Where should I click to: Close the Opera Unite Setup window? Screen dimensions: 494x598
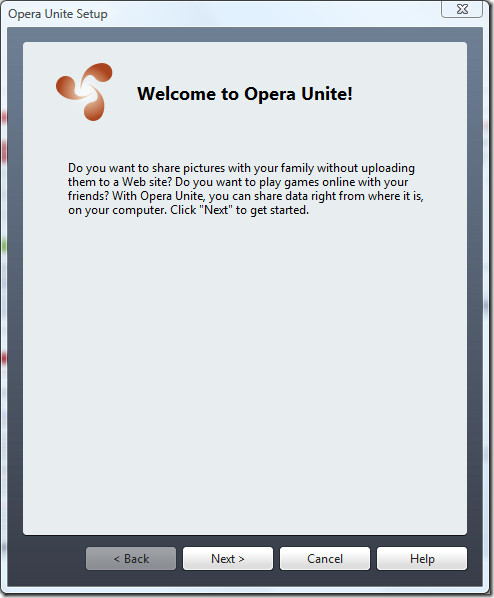(462, 9)
